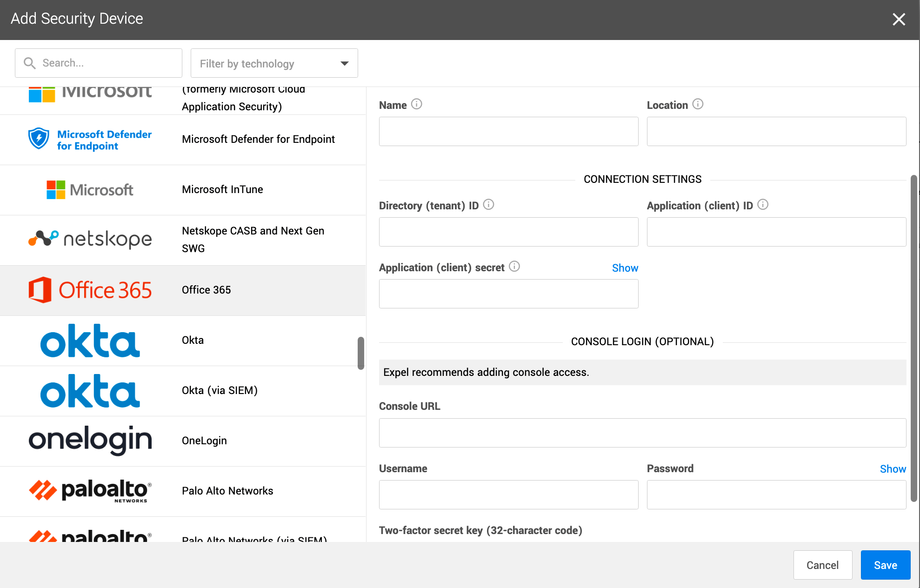Click the Application (client) ID field
920x588 pixels.
[777, 232]
